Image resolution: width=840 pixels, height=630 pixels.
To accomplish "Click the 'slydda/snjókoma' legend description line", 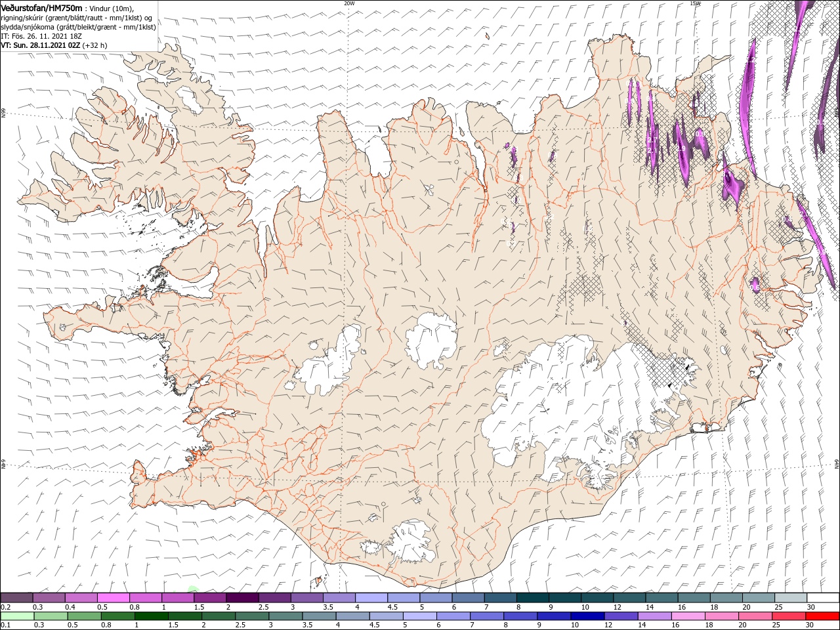I will coord(78,26).
